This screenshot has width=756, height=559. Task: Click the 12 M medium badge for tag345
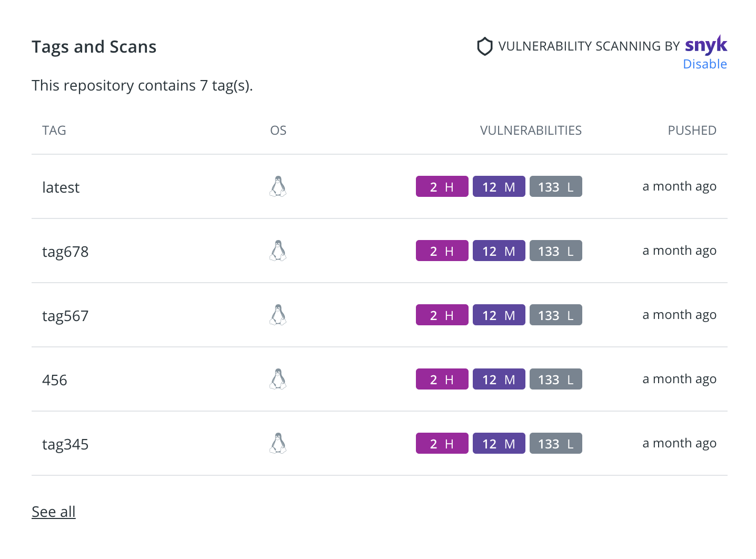click(x=499, y=444)
